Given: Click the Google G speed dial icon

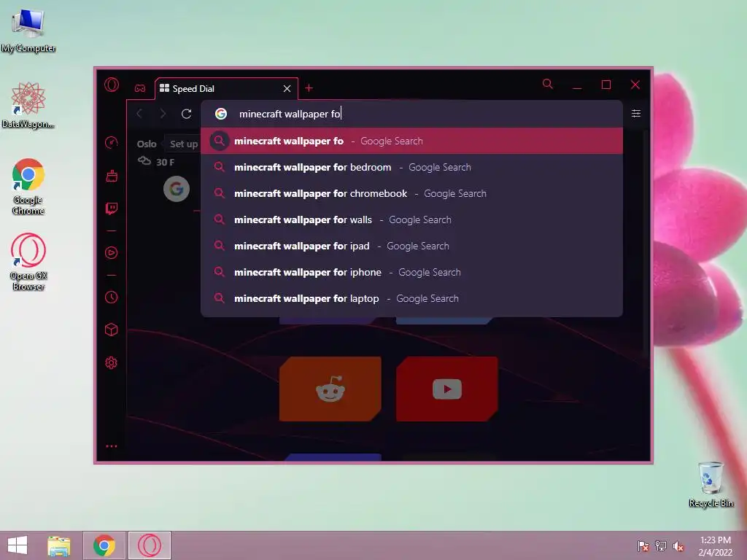Looking at the screenshot, I should tap(177, 189).
